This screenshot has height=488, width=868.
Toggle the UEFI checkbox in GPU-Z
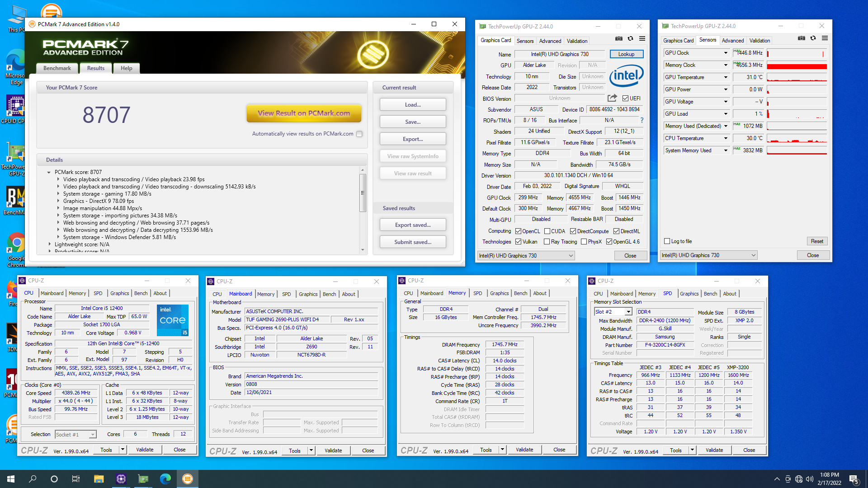[x=625, y=98]
